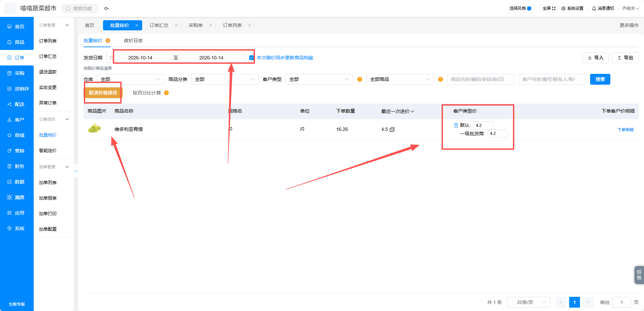Click the 全屏 fullscreen icon
The width and height of the screenshot is (644, 311).
click(554, 8)
